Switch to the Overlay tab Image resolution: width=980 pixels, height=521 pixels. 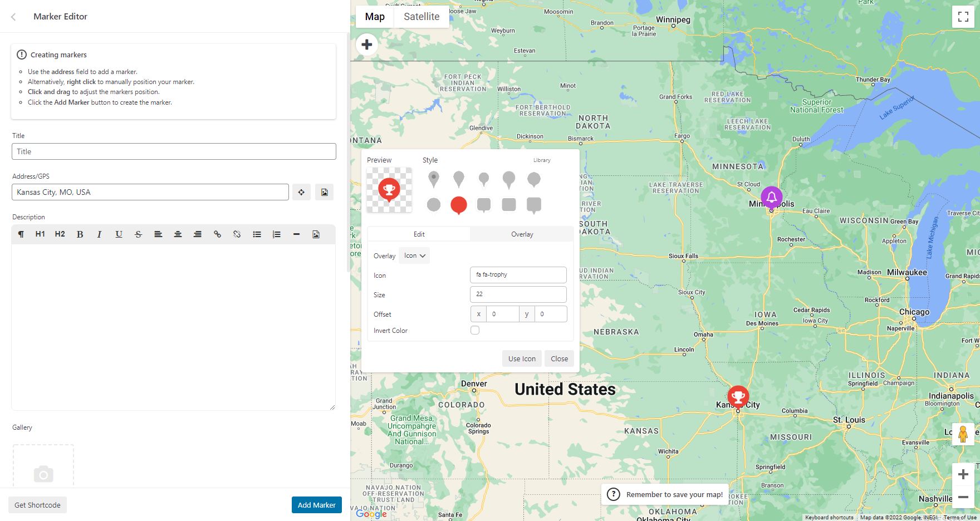(x=522, y=234)
